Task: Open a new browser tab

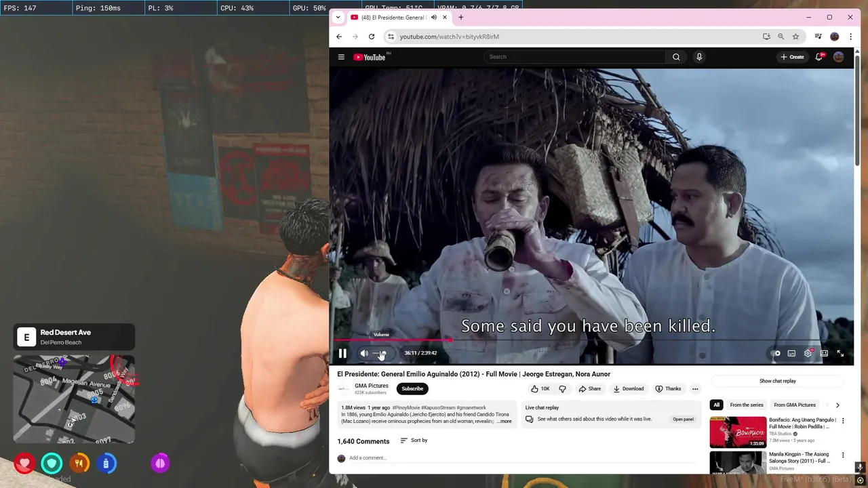Action: [x=461, y=18]
